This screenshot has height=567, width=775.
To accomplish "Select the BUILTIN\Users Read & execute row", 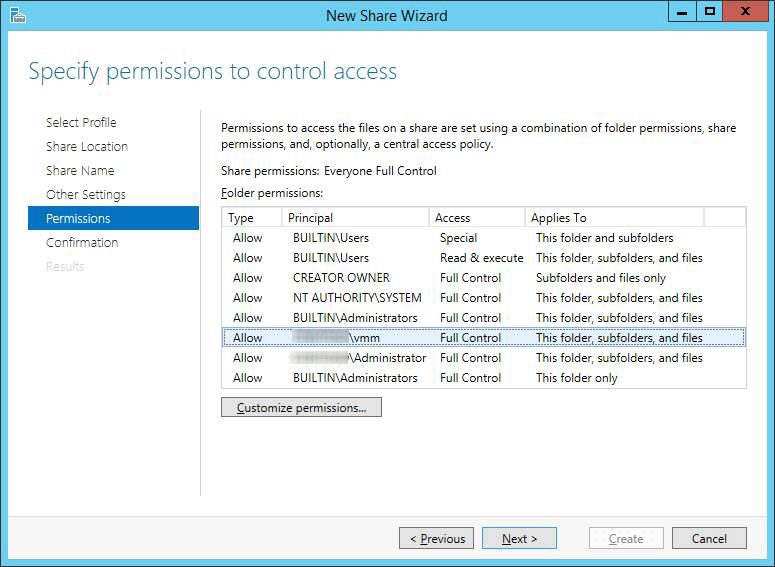I will pos(481,258).
